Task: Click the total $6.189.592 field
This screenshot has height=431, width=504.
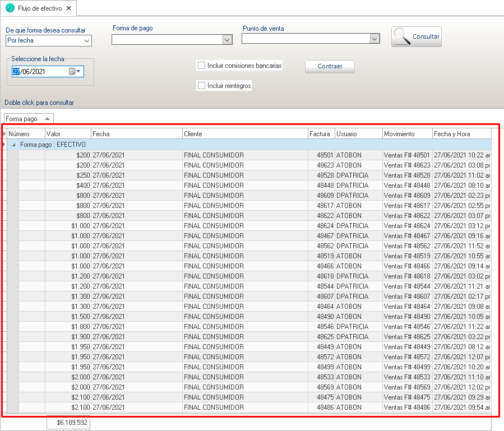Action: [68, 423]
